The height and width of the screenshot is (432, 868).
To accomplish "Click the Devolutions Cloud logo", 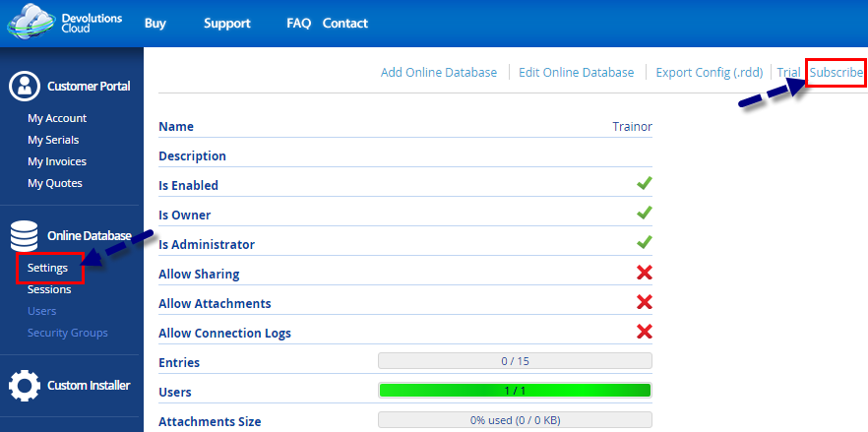I will 61,23.
